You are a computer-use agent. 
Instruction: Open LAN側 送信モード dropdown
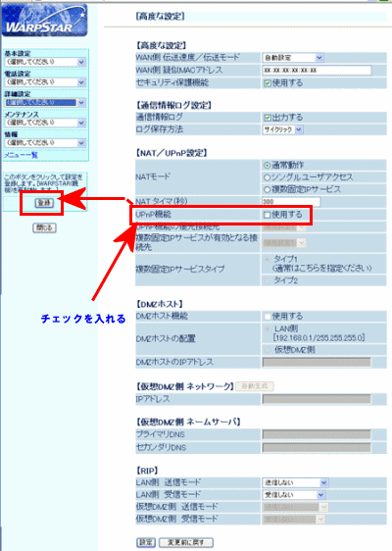[x=295, y=482]
